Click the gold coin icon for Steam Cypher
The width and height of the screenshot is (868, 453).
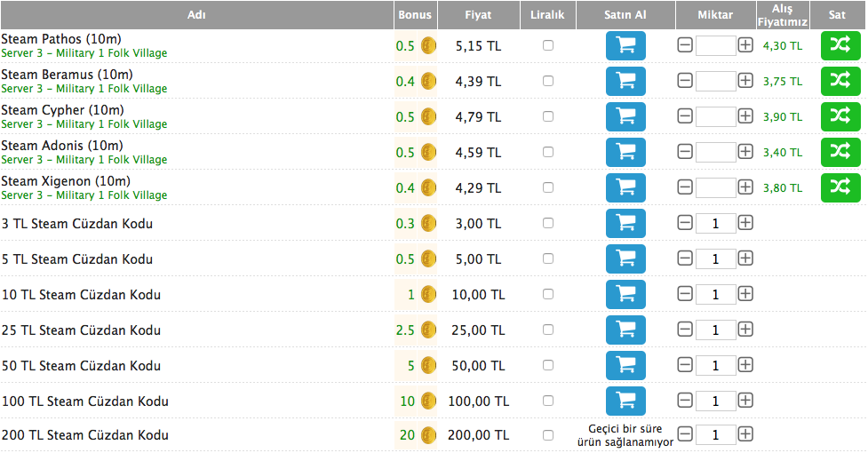(428, 116)
